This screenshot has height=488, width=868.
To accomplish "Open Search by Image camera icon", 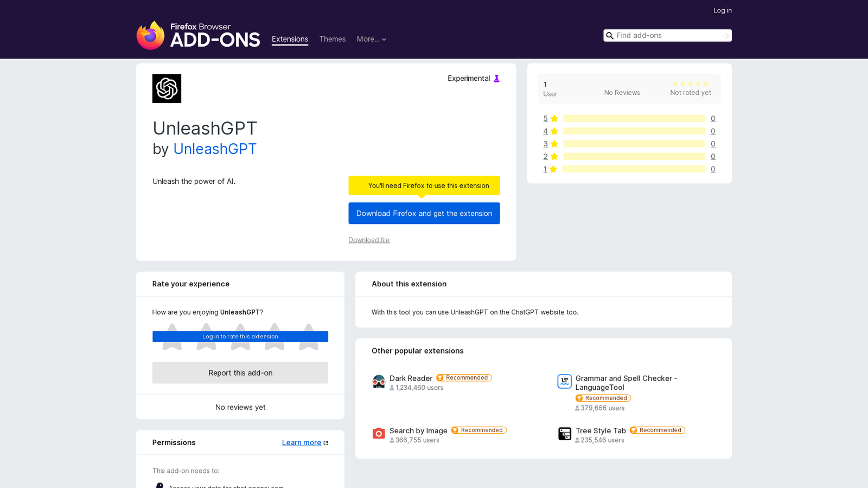I will coord(379,434).
